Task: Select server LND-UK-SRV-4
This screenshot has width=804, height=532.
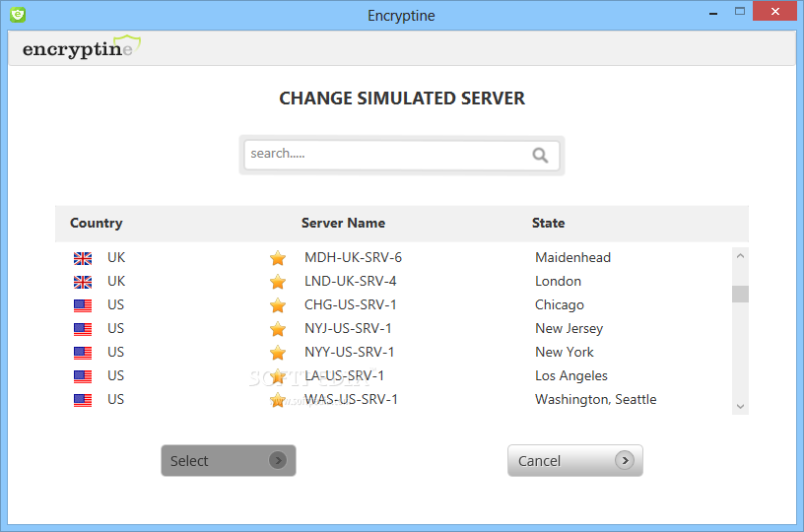Action: point(350,281)
